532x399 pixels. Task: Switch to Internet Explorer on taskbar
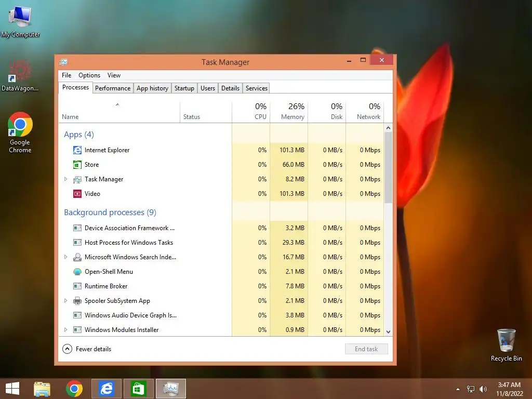tap(107, 389)
